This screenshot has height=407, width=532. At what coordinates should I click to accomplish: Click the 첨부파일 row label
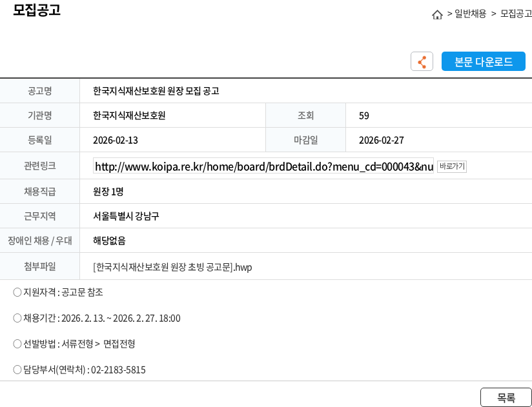point(39,266)
